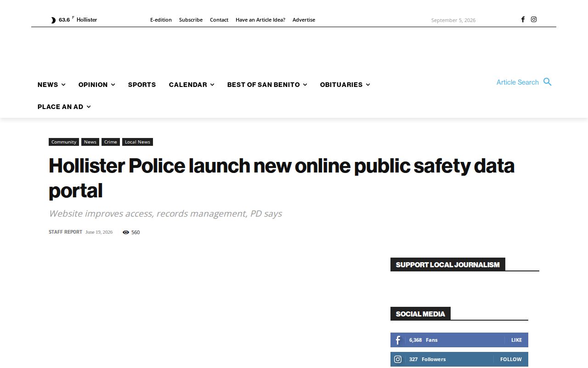Screen dimensions: 588x368
Task: Click the 63.6 temperature reading
Action: [64, 20]
